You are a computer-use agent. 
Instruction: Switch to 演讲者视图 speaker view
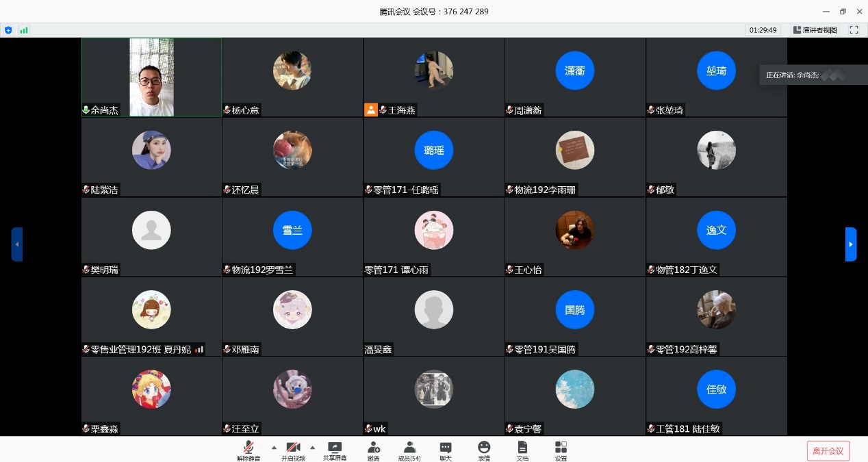point(815,30)
